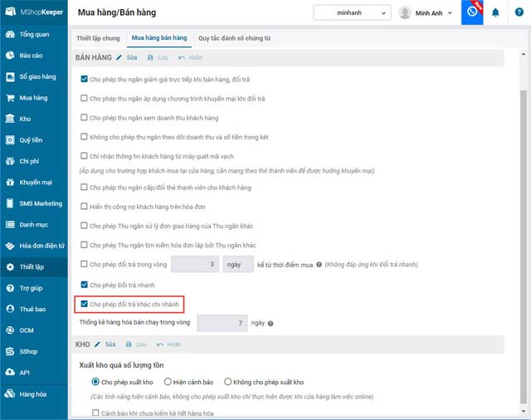Click the pencil Sửa icon in BÁN HÀNG
Viewport: 531px width, 420px height.
tap(119, 57)
